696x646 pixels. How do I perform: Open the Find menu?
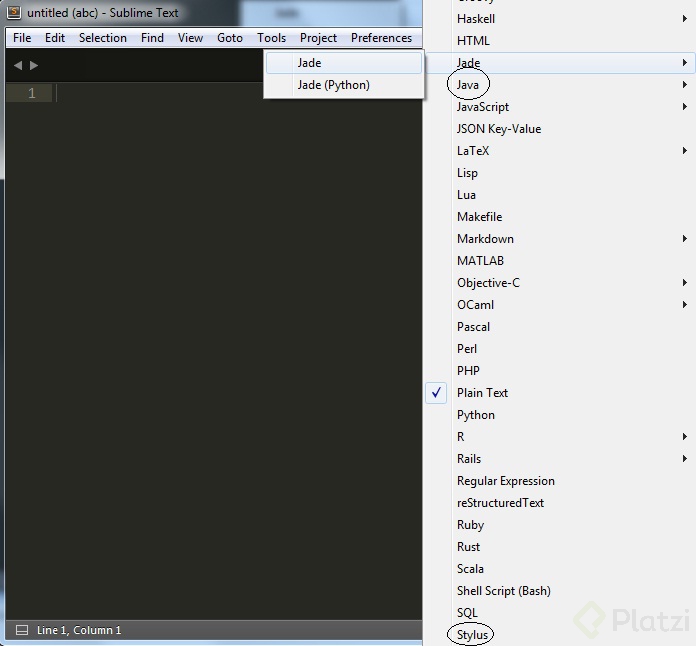pos(152,38)
